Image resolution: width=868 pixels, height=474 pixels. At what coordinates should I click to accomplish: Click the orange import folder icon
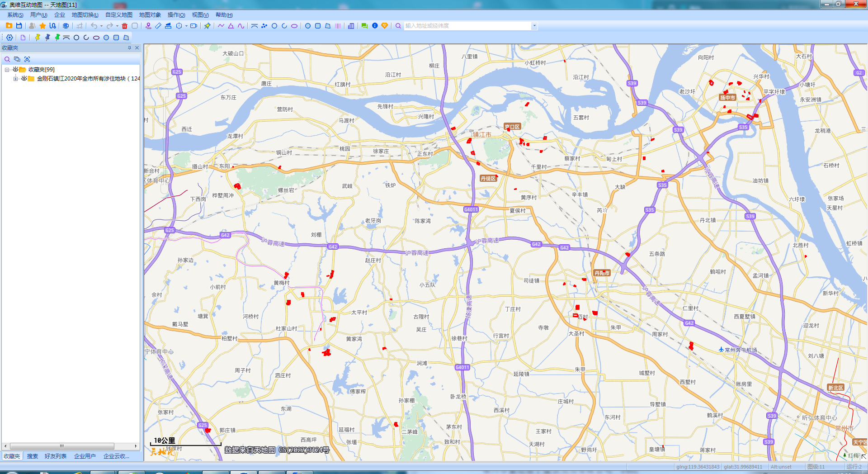click(9, 26)
